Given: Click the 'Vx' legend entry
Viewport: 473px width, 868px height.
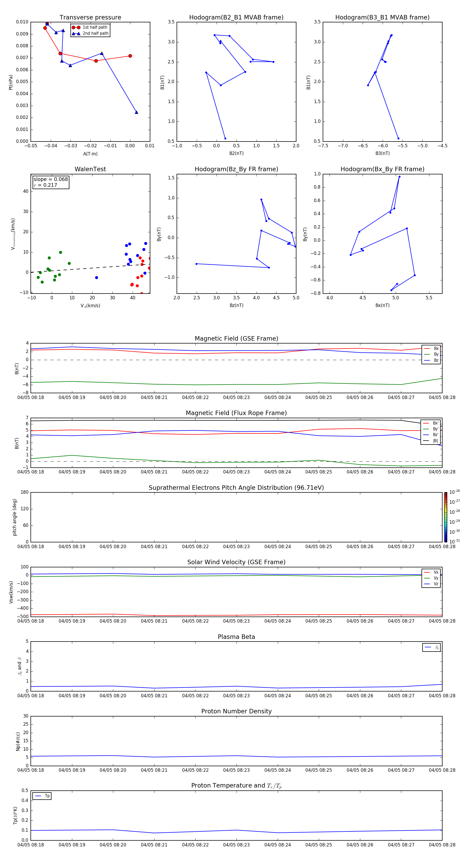Looking at the screenshot, I should click(x=431, y=573).
